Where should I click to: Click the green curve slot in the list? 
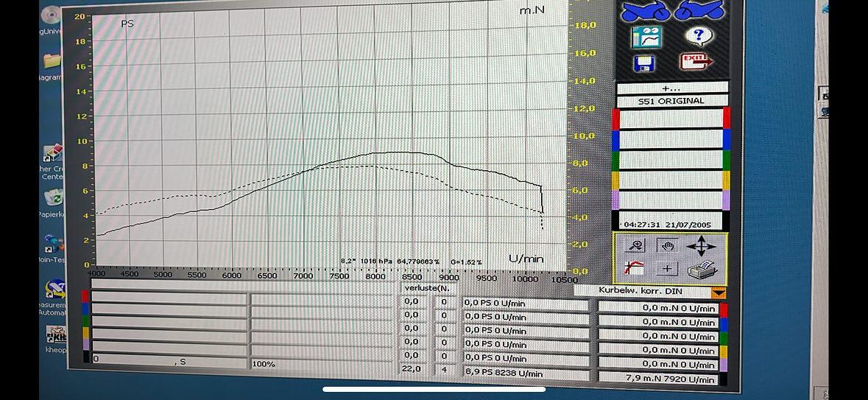pos(671,160)
